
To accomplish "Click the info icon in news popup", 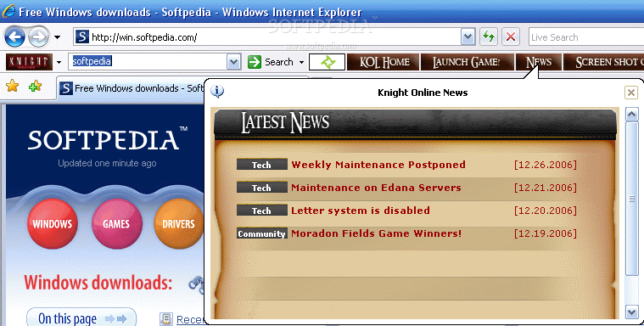I will [x=217, y=92].
